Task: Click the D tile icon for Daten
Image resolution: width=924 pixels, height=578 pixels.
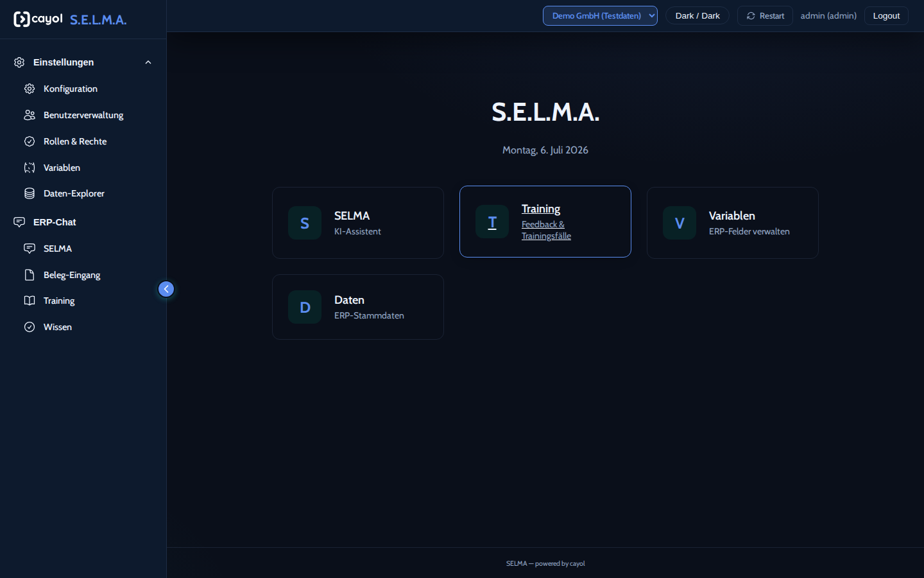Action: 305,307
